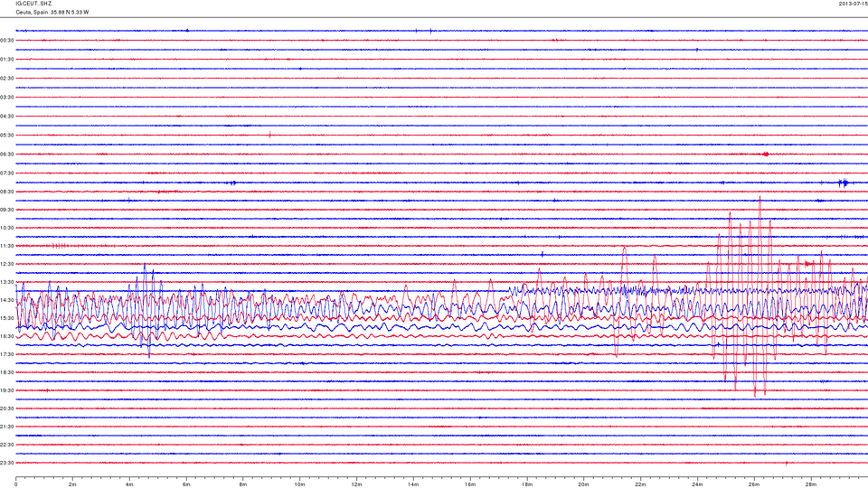Click the 6m axis tick label
This screenshot has width=868, height=488.
pos(186,484)
